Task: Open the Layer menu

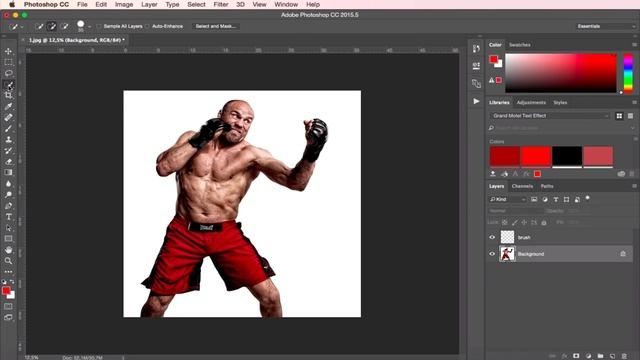Action: pos(149,4)
